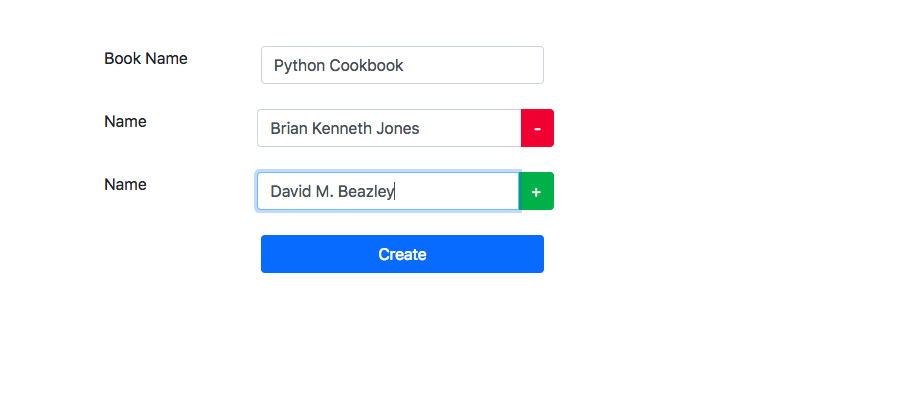The height and width of the screenshot is (398, 902).
Task: Place cursor on the word Brian
Action: (289, 129)
